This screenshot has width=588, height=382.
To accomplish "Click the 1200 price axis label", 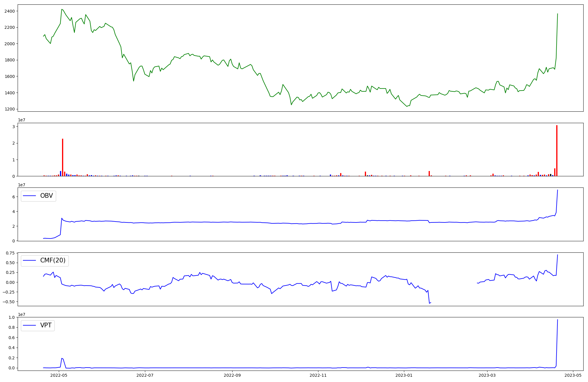I will coord(9,109).
